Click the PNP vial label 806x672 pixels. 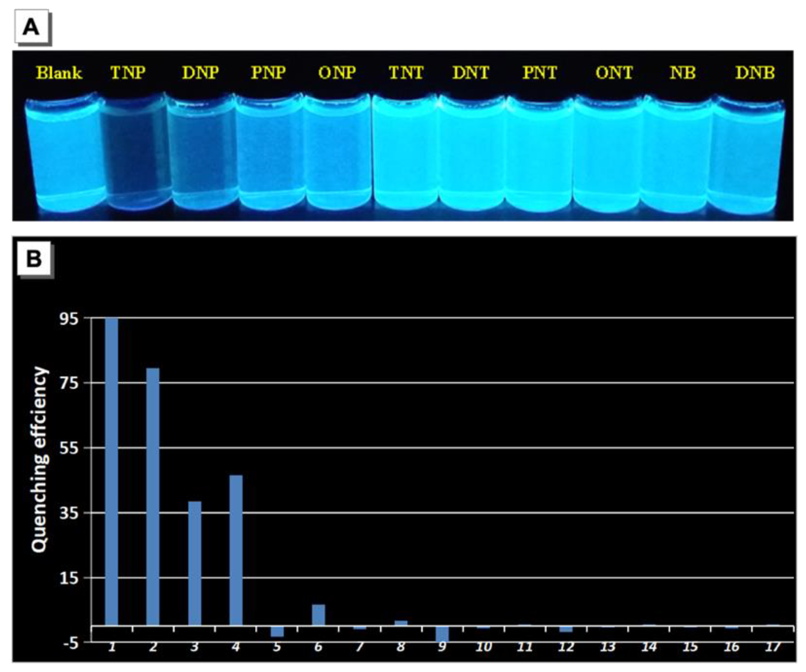point(268,73)
